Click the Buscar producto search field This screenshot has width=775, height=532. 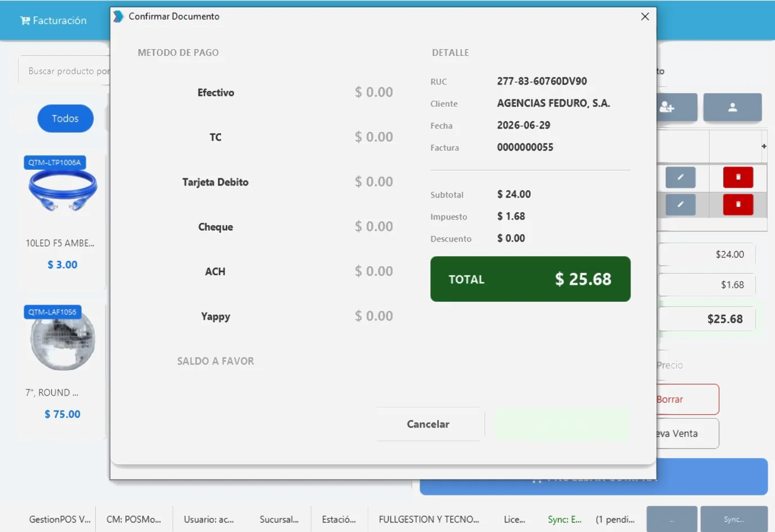(64, 71)
